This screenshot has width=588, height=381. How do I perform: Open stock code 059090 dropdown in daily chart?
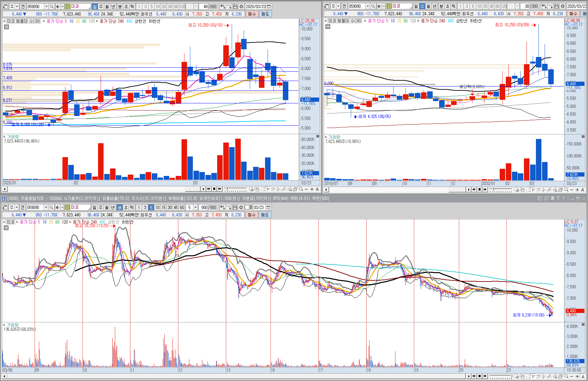(46, 6)
